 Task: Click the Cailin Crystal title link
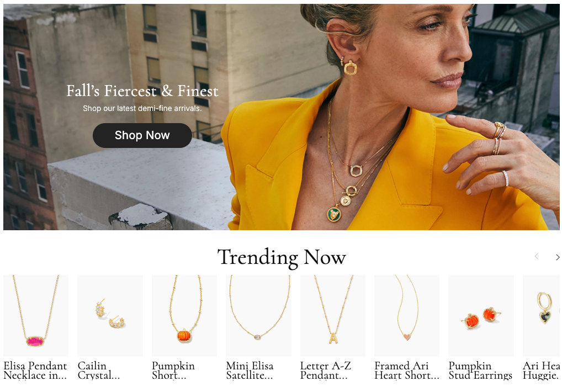[99, 370]
